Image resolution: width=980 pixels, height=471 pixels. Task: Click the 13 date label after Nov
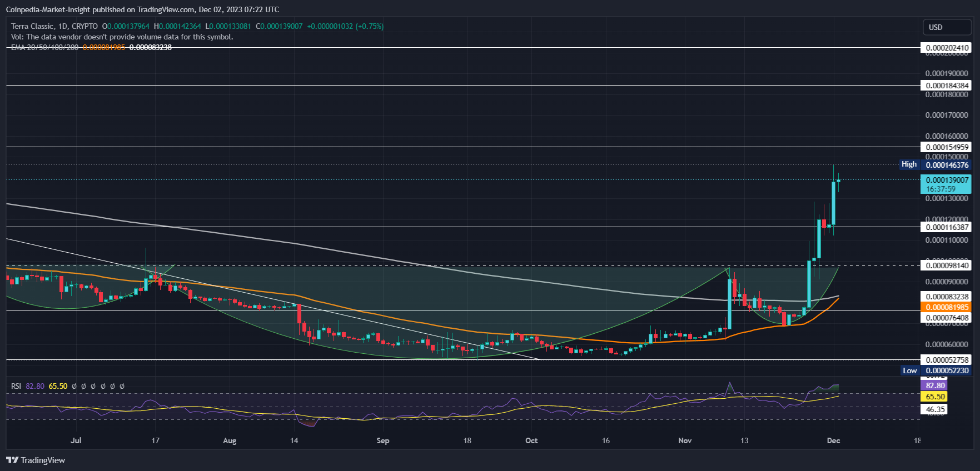744,440
